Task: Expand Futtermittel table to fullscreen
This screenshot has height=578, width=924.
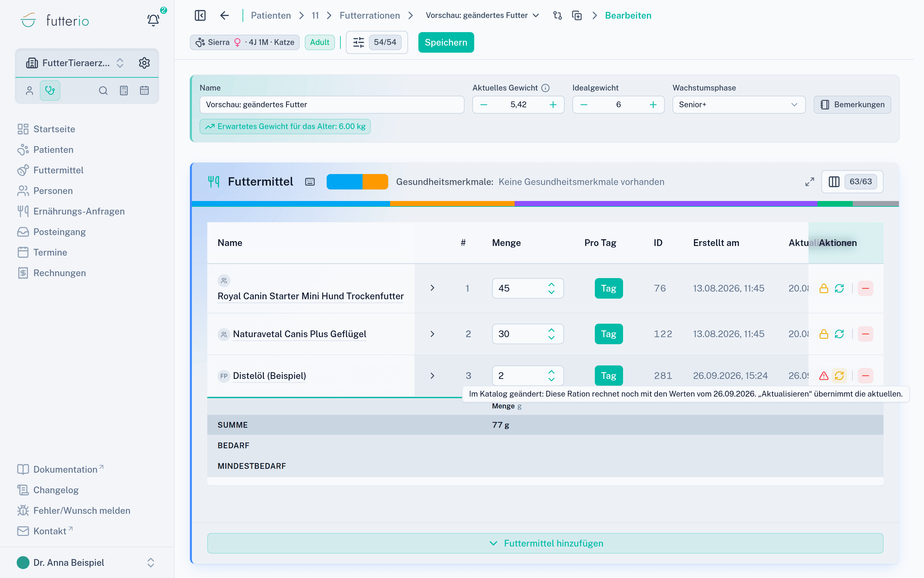Action: (809, 181)
